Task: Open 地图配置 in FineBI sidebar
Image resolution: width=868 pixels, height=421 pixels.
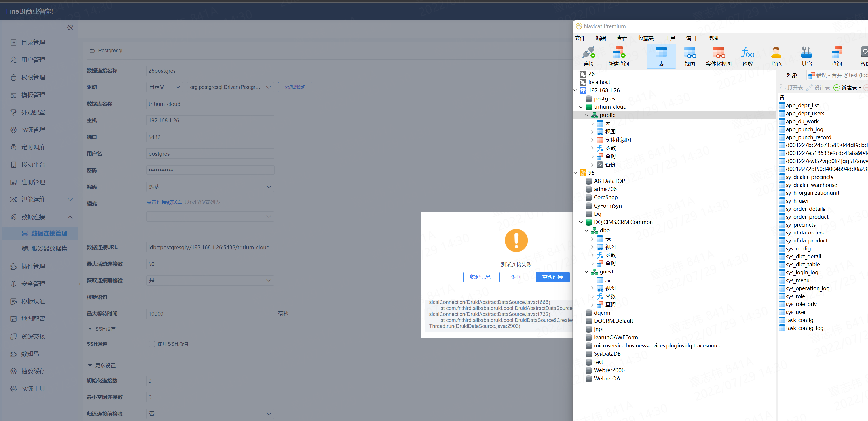Action: click(33, 319)
